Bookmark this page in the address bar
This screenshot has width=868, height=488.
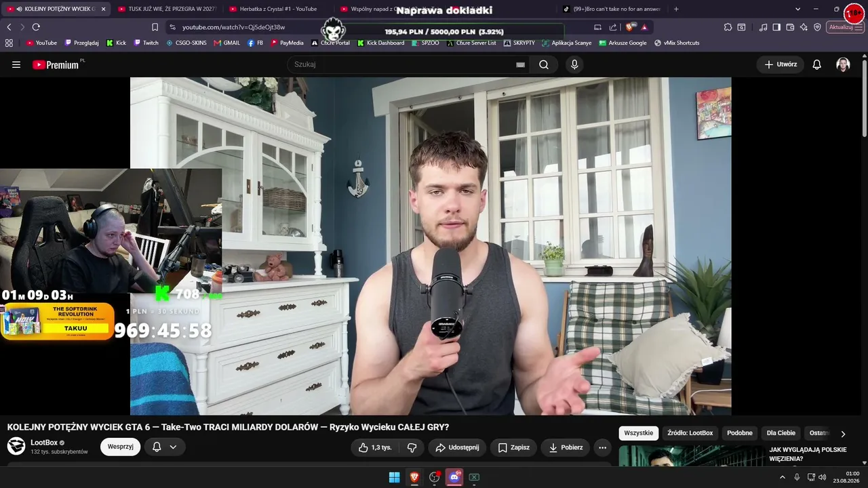pos(155,27)
